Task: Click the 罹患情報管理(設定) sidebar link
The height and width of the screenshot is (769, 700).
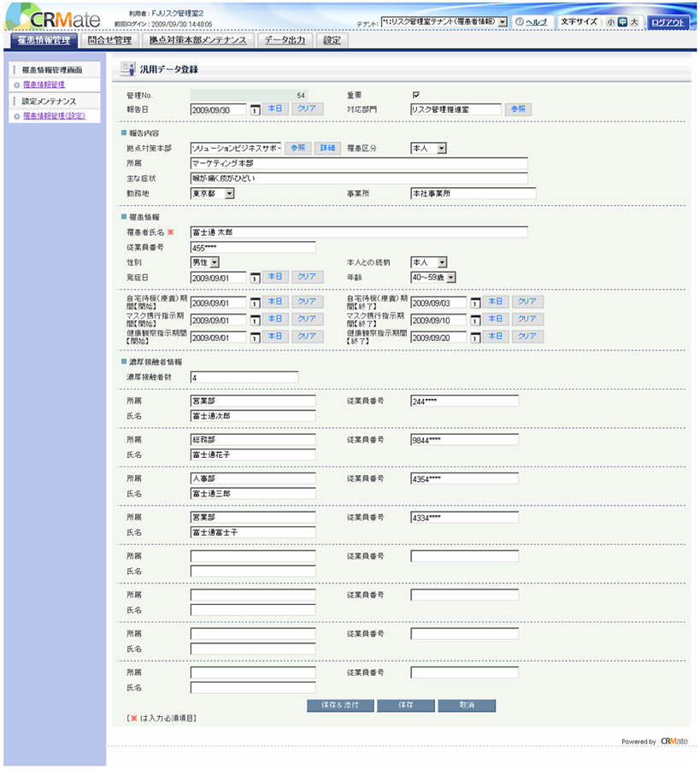Action: pyautogui.click(x=55, y=115)
